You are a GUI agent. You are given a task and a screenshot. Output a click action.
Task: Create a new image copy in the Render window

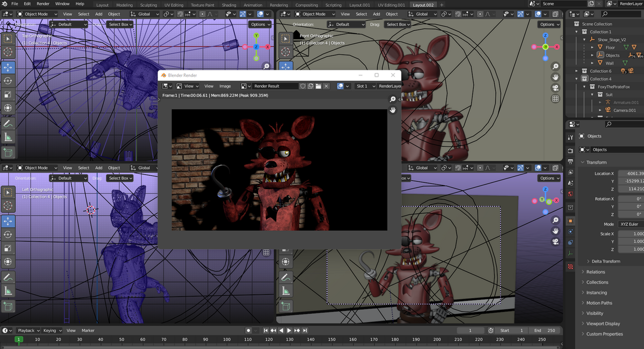310,86
